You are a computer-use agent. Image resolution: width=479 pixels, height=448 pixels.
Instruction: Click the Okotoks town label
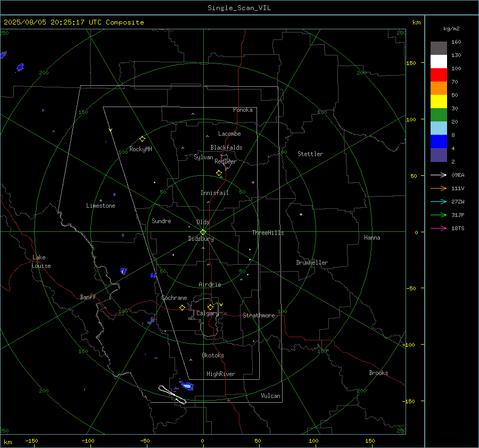[213, 355]
